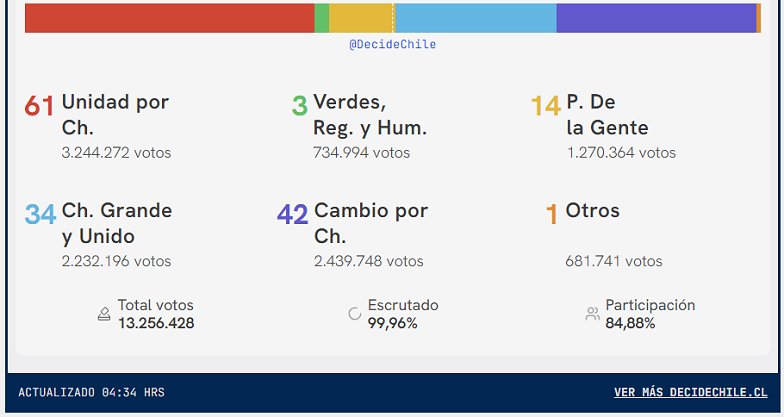Click the circular progress icon beside Escrutado
The width and height of the screenshot is (784, 417).
click(x=354, y=314)
